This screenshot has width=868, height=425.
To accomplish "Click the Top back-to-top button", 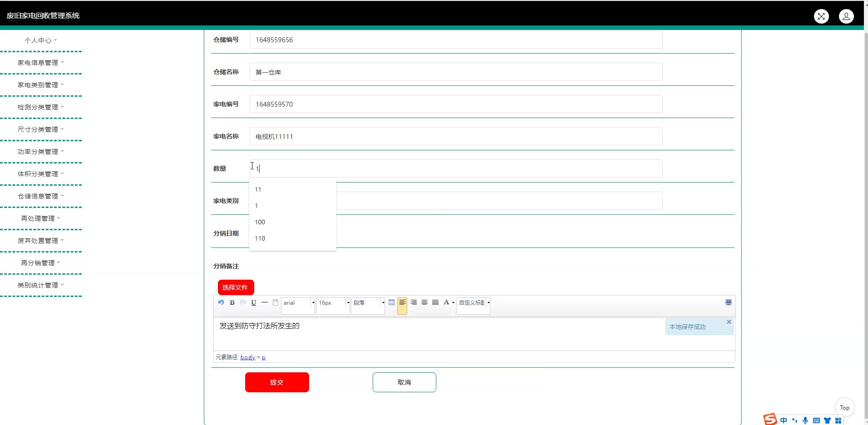I will 844,408.
